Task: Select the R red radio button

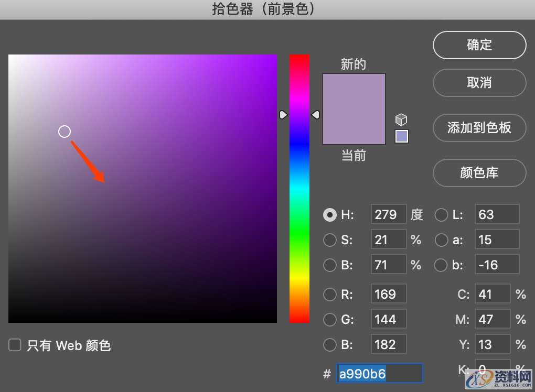Action: click(x=330, y=295)
